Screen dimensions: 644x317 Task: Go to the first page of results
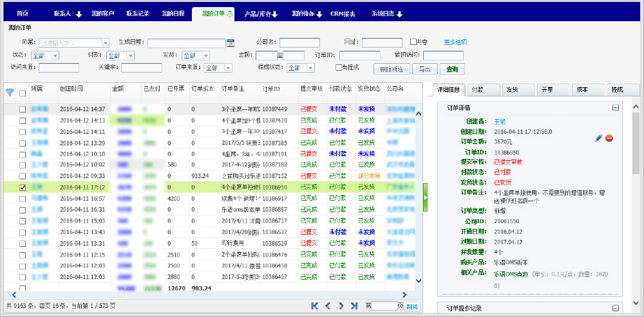point(315,306)
